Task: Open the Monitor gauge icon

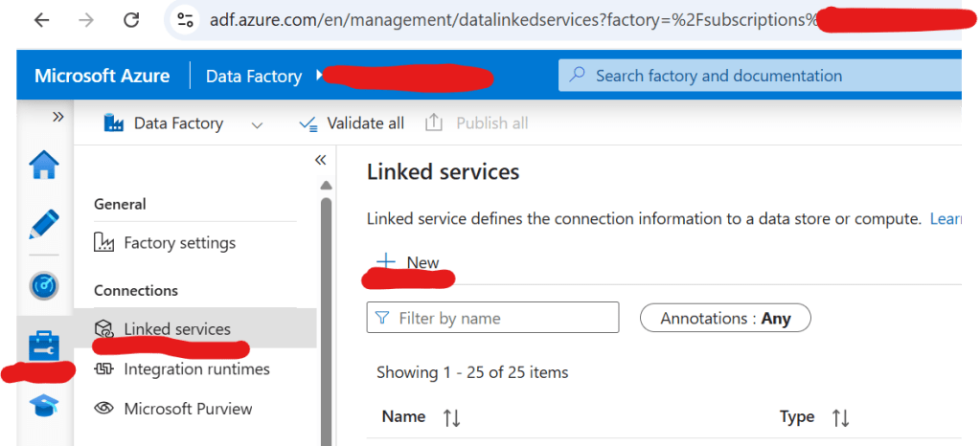Action: pos(44,285)
